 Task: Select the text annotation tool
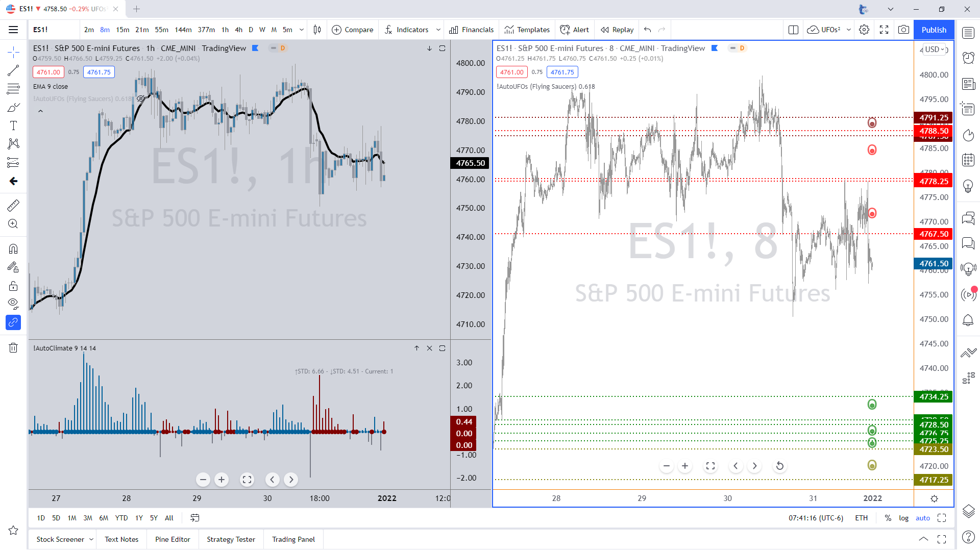pyautogui.click(x=13, y=126)
